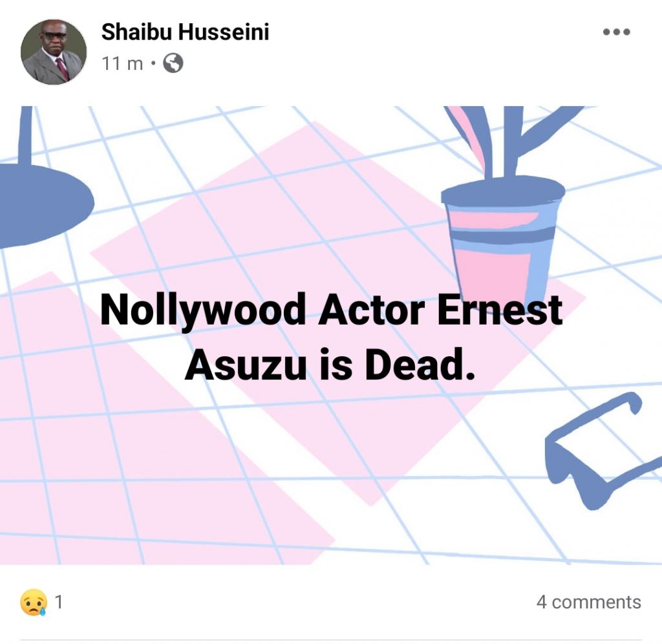This screenshot has width=662, height=644.
Task: Open the 4 comments link
Action: click(588, 603)
